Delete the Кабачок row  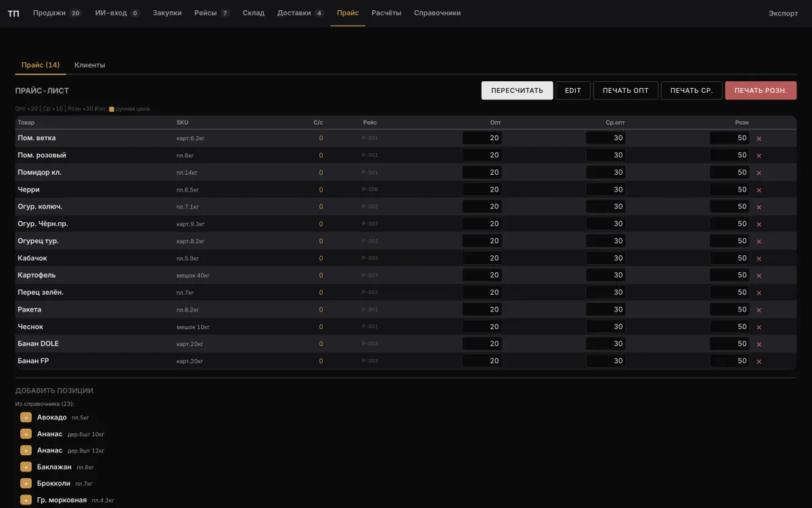(759, 259)
